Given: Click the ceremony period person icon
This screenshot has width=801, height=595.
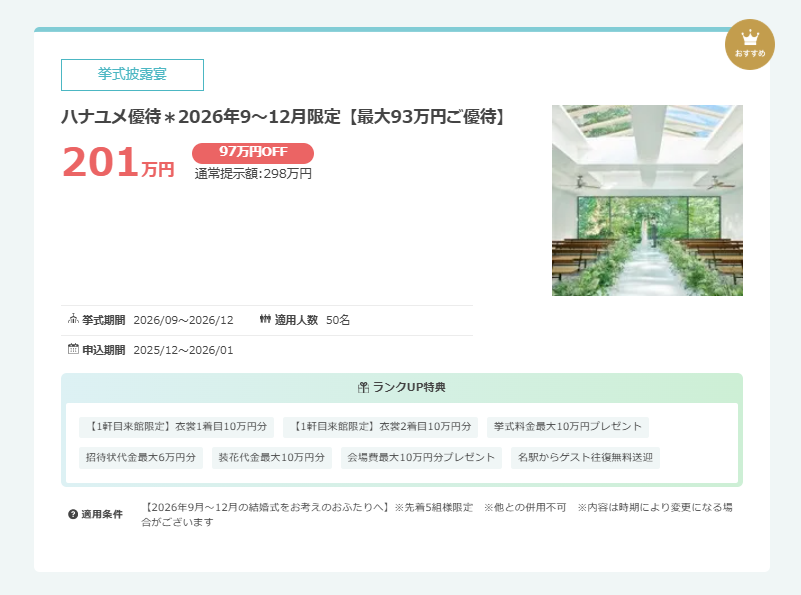Looking at the screenshot, I should tap(73, 320).
